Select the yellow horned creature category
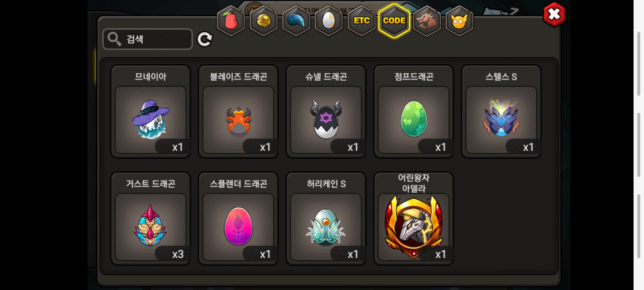This screenshot has height=290, width=644. (459, 21)
